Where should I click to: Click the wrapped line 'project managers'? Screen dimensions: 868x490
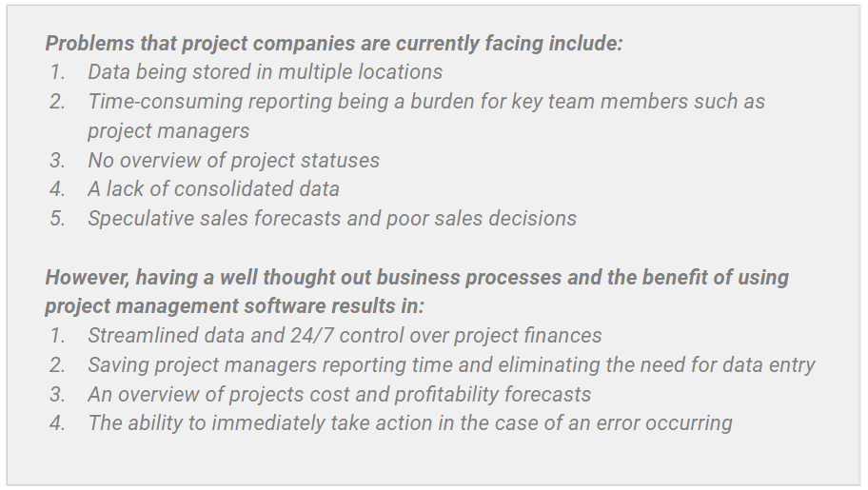point(168,131)
